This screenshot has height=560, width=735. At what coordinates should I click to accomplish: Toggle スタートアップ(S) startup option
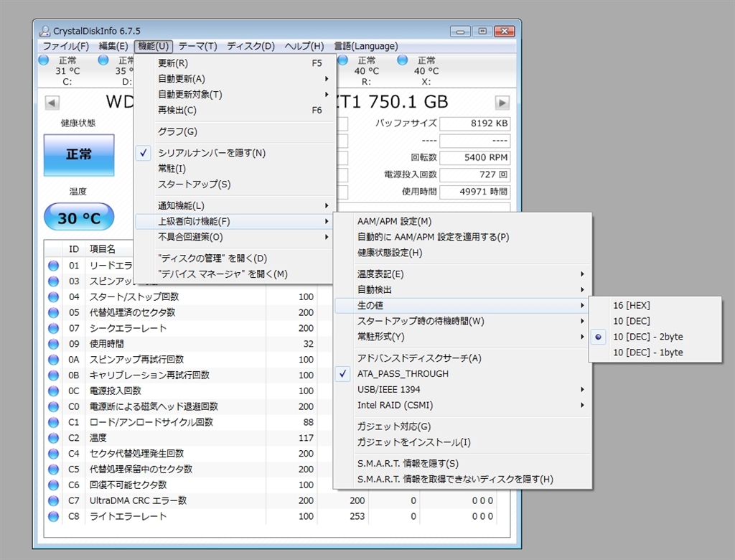pyautogui.click(x=235, y=185)
